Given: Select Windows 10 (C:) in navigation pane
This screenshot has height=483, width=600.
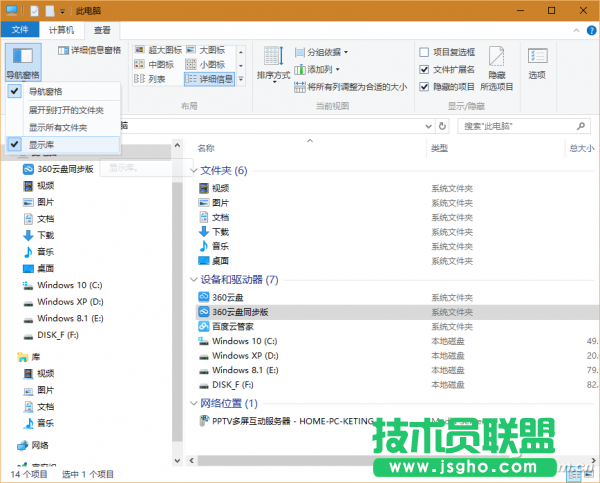Looking at the screenshot, I should (63, 285).
